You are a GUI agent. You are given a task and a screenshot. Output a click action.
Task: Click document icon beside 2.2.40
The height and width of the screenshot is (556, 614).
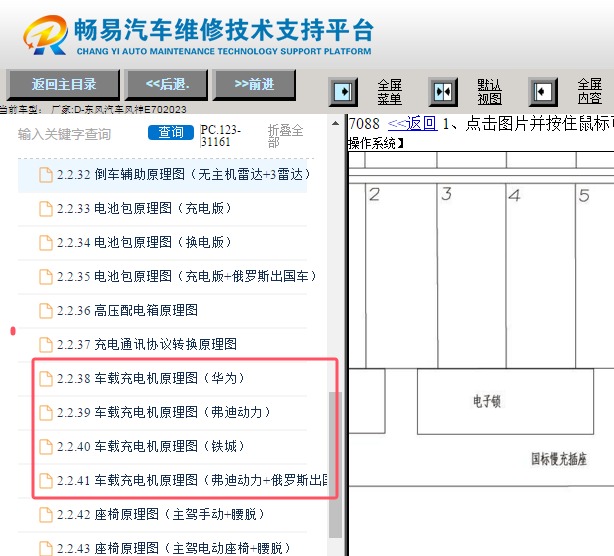[x=46, y=447]
